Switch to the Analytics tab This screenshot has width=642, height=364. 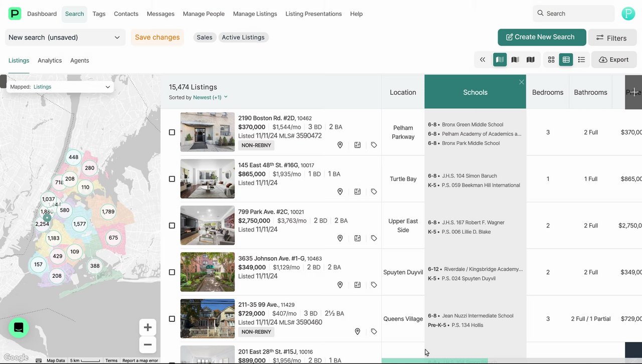click(50, 60)
